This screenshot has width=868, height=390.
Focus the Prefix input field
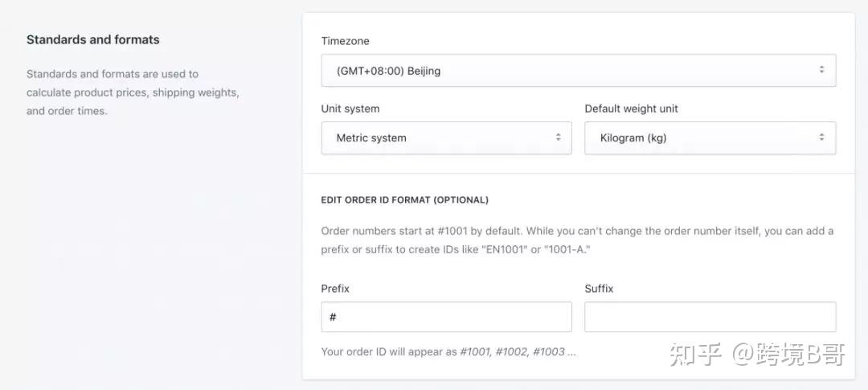[x=446, y=317]
